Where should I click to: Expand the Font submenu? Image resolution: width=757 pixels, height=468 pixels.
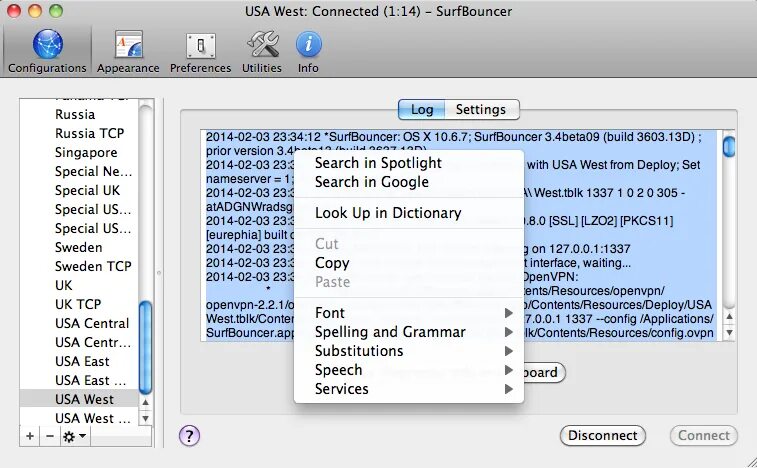click(408, 313)
